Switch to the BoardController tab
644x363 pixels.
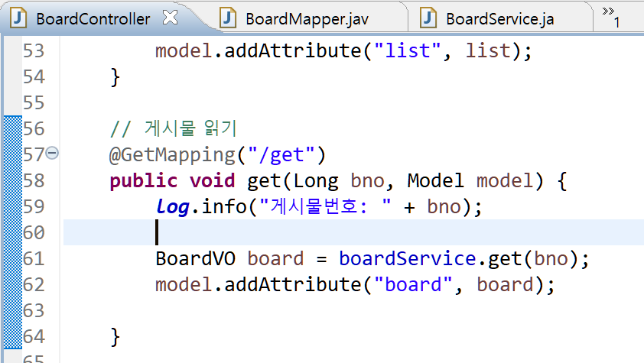tap(93, 19)
